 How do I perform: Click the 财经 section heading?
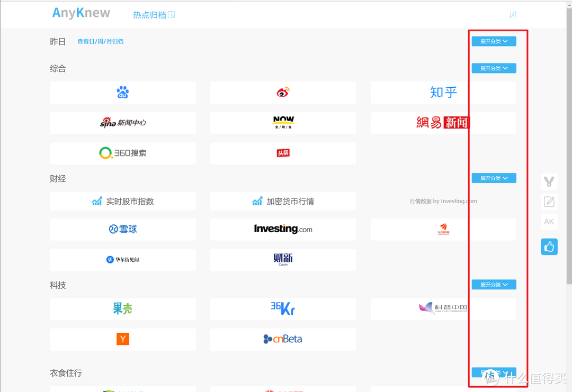click(x=58, y=178)
